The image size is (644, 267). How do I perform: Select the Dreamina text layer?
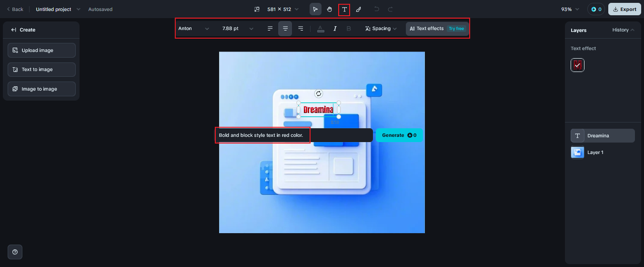point(603,136)
